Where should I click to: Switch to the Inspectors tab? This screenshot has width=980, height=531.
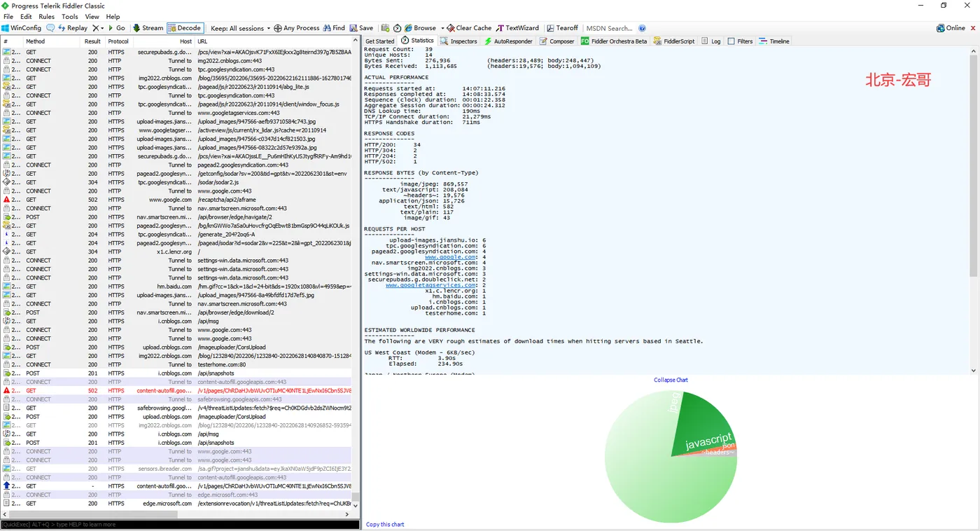point(458,41)
